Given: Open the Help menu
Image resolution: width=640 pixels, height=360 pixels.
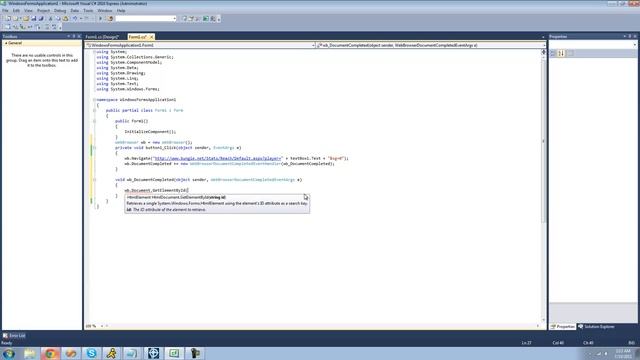Looking at the screenshot, I should (121, 11).
